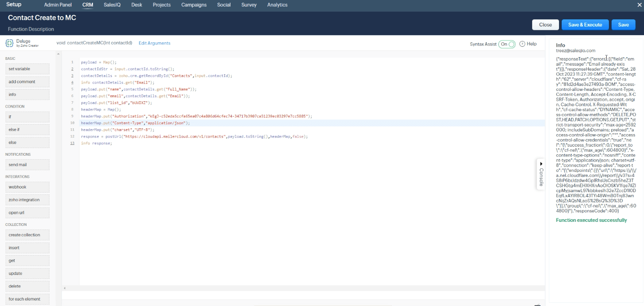Screen dimensions: 644x306
Task: Click the Save & Execute button
Action: [585, 25]
